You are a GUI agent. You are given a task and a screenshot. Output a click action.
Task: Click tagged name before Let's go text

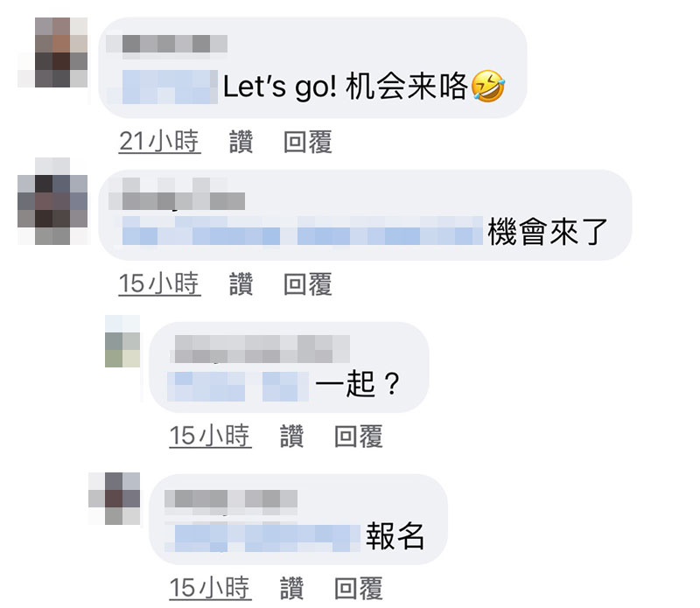pyautogui.click(x=170, y=87)
